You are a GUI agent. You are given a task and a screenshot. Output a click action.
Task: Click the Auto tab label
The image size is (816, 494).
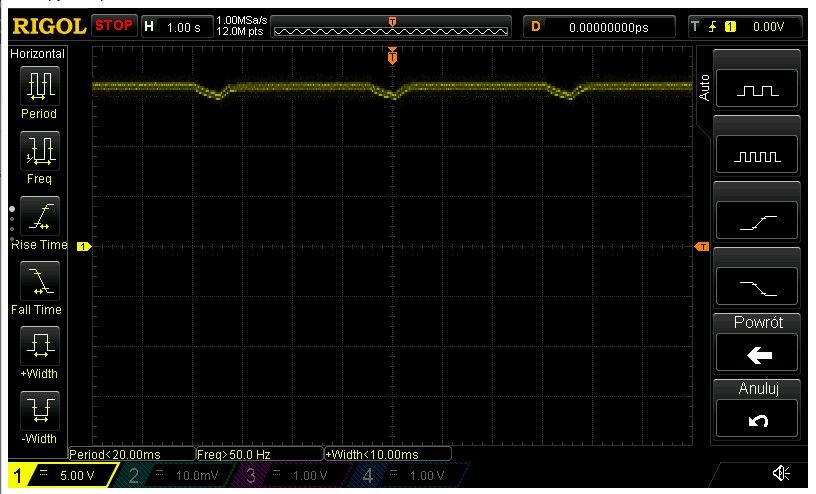[x=704, y=87]
